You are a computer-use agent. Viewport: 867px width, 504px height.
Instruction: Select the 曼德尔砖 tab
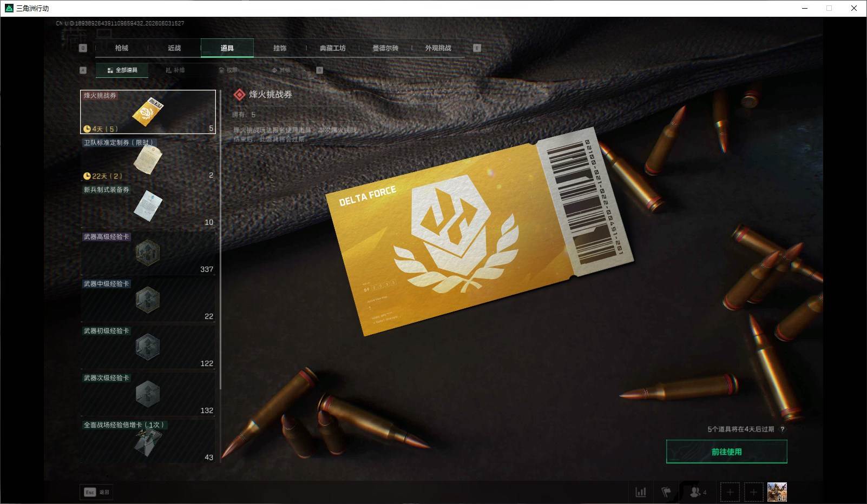385,48
